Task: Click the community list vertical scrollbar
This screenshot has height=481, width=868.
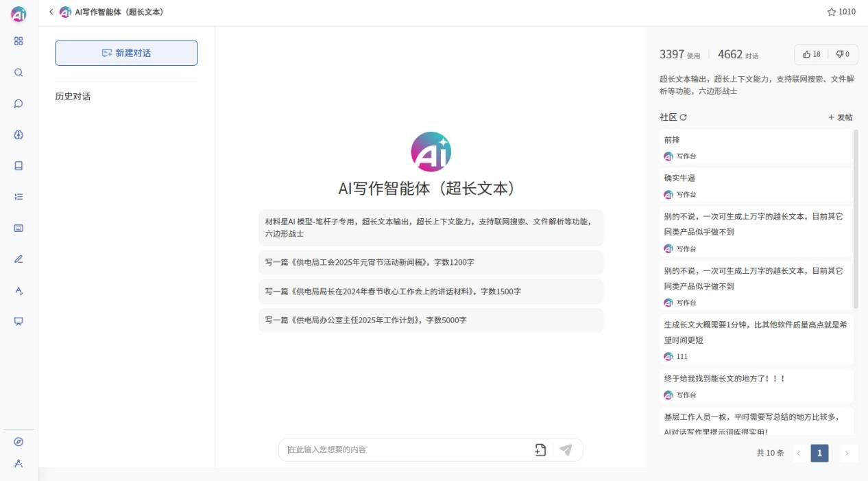Action: point(856,220)
